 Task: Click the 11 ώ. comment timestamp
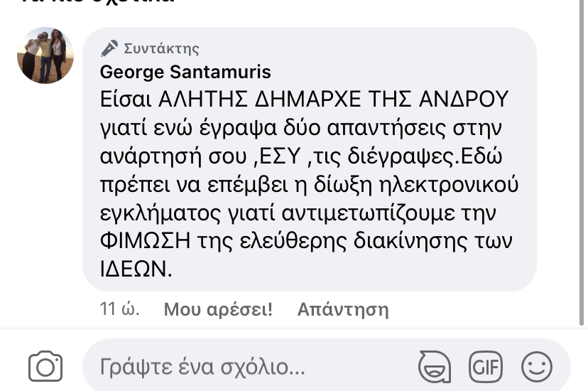(119, 309)
